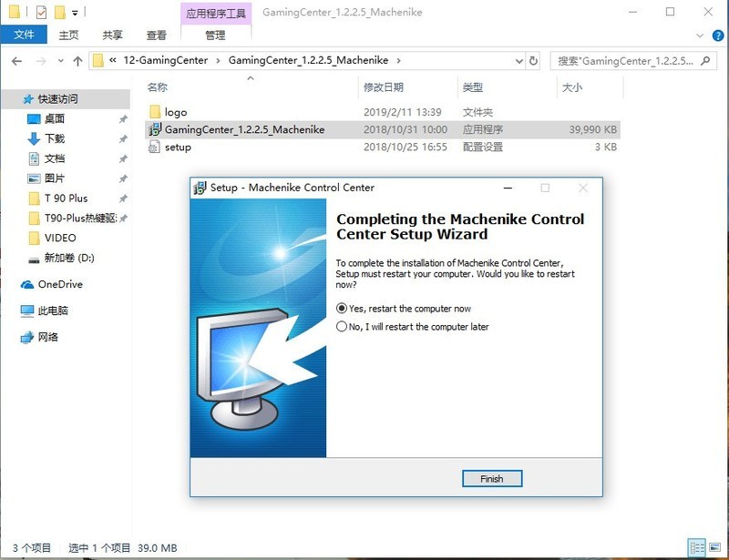The width and height of the screenshot is (729, 560).
Task: Select the 应用程序工具 contextual tab
Action: tap(216, 13)
